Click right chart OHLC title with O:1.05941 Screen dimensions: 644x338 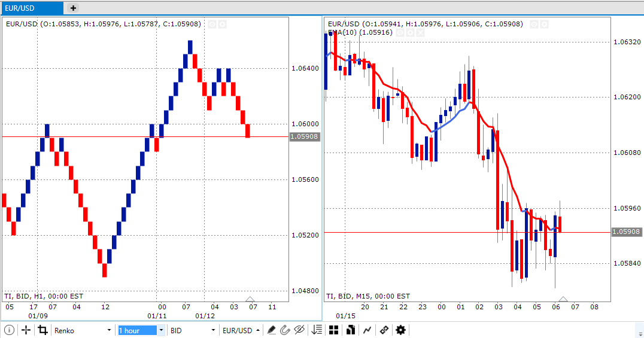(x=425, y=24)
